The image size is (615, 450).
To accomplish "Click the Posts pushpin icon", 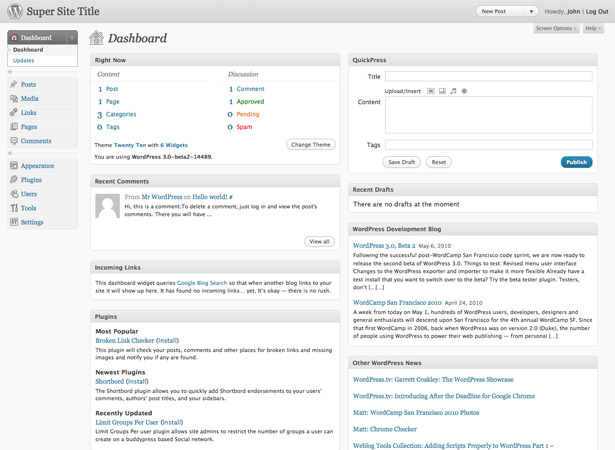I will pos(14,84).
